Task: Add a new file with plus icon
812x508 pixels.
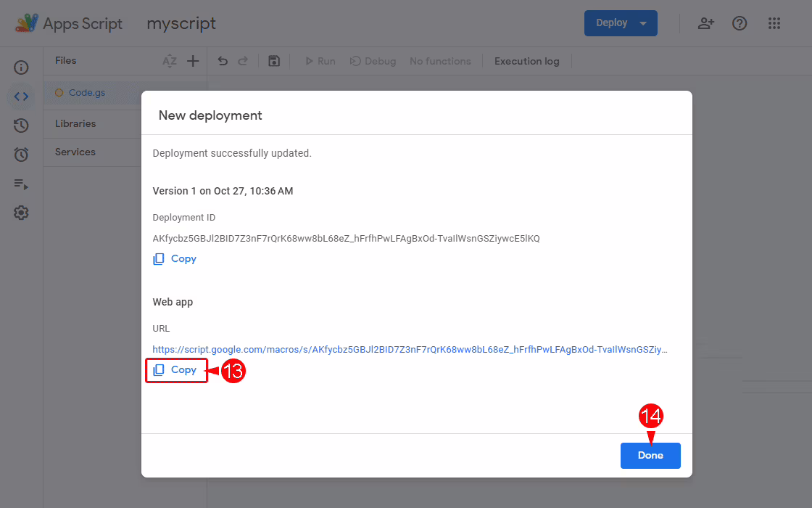Action: pos(193,61)
